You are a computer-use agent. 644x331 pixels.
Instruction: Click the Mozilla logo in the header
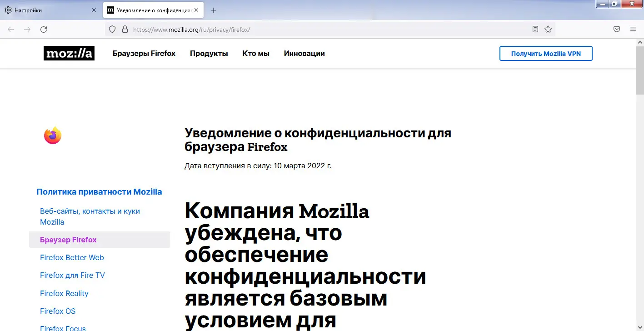[x=69, y=54]
